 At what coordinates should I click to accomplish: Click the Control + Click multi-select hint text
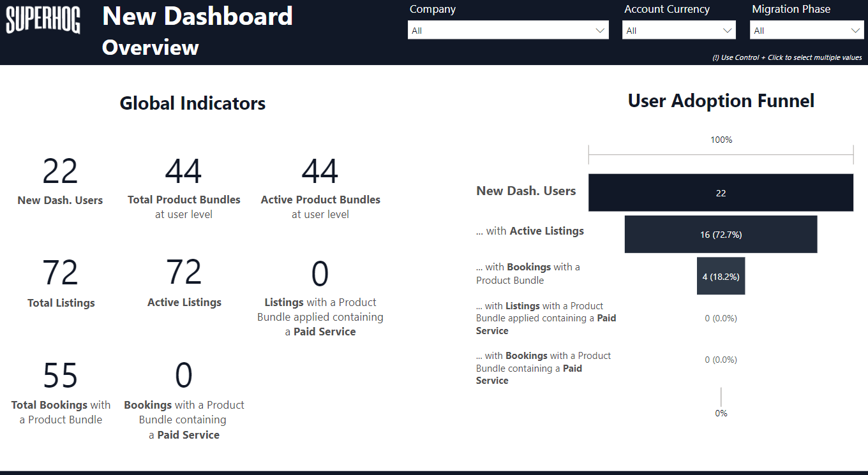tap(787, 57)
